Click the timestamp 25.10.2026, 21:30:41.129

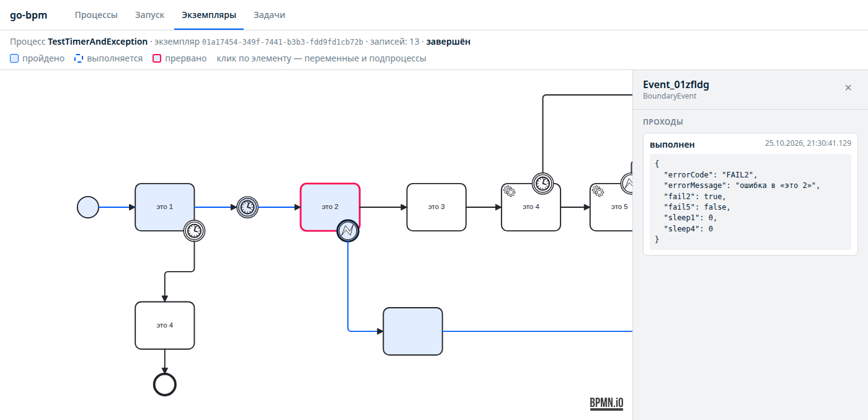pyautogui.click(x=808, y=143)
